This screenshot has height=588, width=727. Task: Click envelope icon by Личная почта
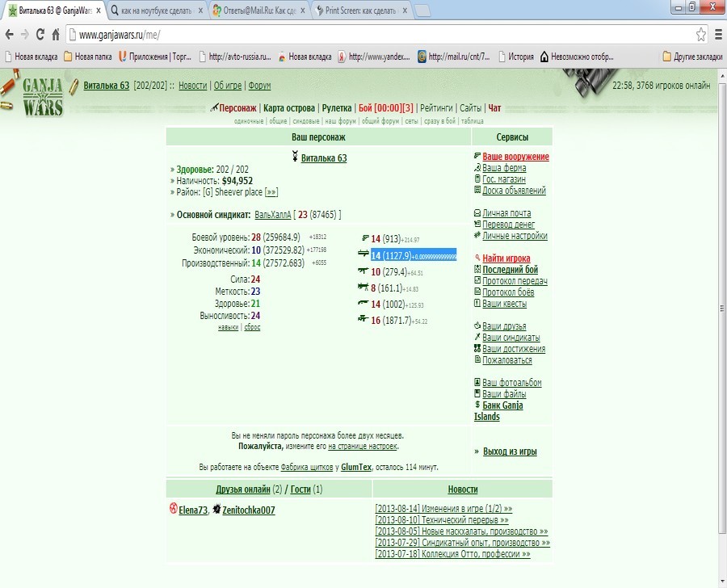(477, 213)
